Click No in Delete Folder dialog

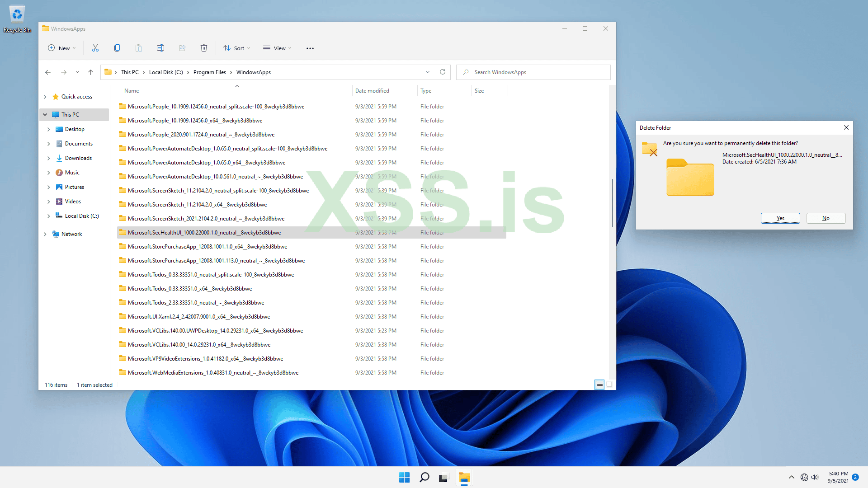point(826,218)
